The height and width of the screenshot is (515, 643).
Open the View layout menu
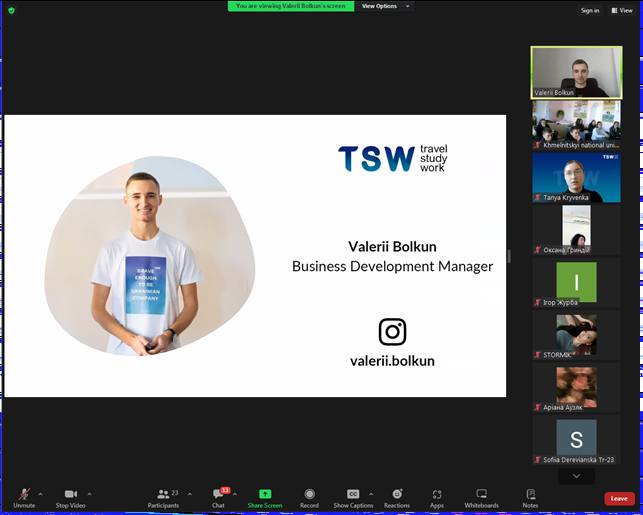[x=622, y=10]
